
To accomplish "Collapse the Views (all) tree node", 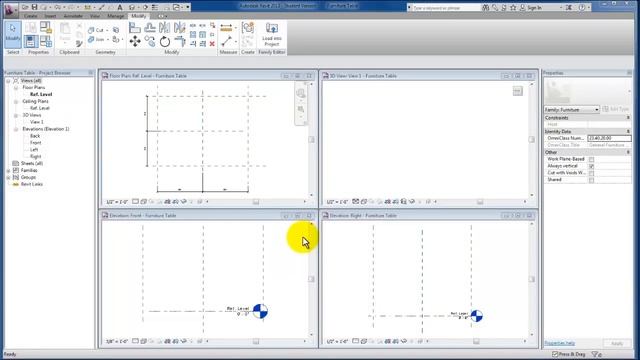I will click(8, 81).
